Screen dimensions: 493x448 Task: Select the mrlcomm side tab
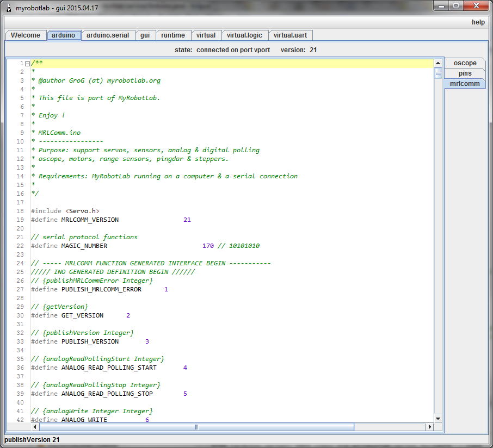click(465, 84)
